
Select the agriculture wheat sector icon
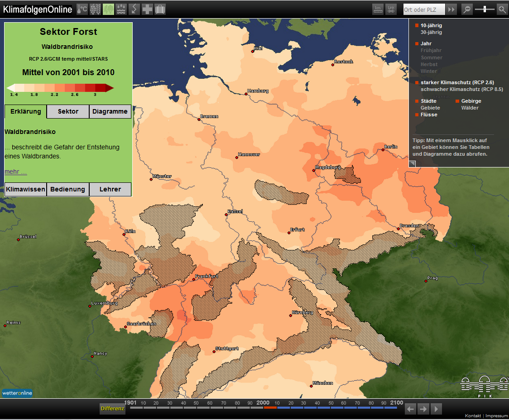(95, 9)
